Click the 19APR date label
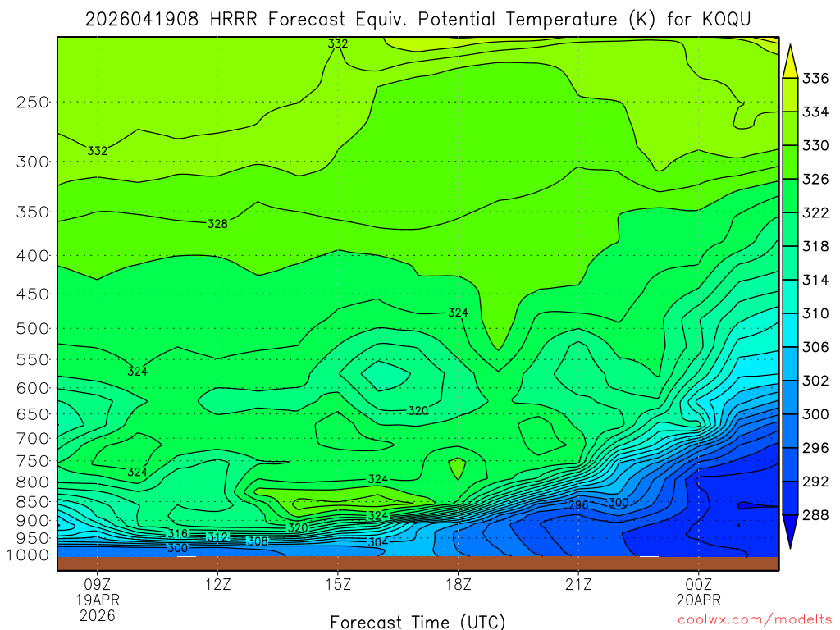 tap(98, 600)
